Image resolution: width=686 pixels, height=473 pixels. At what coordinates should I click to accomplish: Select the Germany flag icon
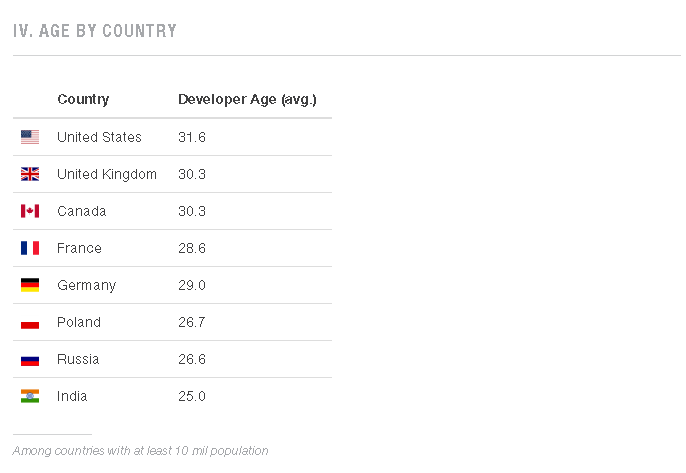(x=30, y=285)
